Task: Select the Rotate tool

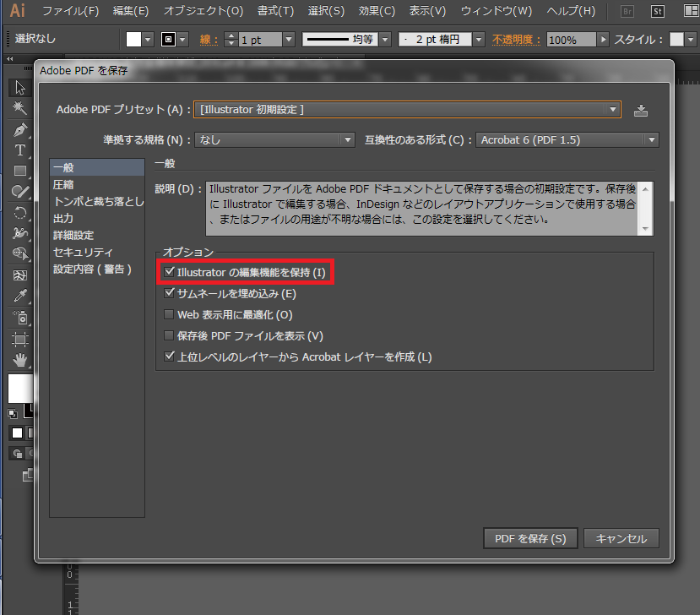Action: click(19, 212)
